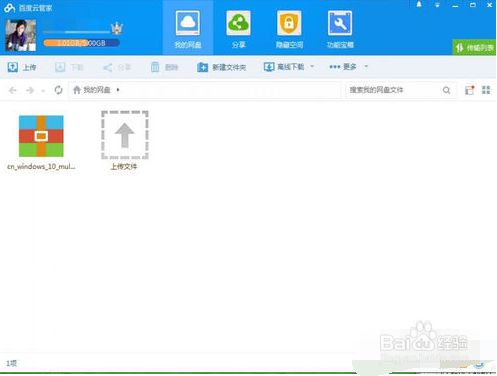
Task: Expand the breadcrumb arrow after 我的网盘
Action: [118, 90]
